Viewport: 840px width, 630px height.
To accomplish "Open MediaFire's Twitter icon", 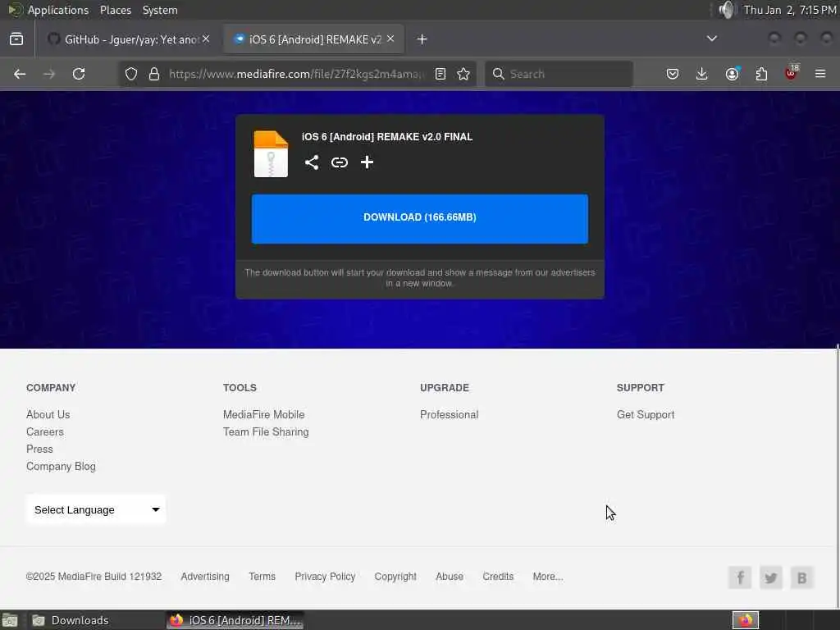I will [771, 577].
